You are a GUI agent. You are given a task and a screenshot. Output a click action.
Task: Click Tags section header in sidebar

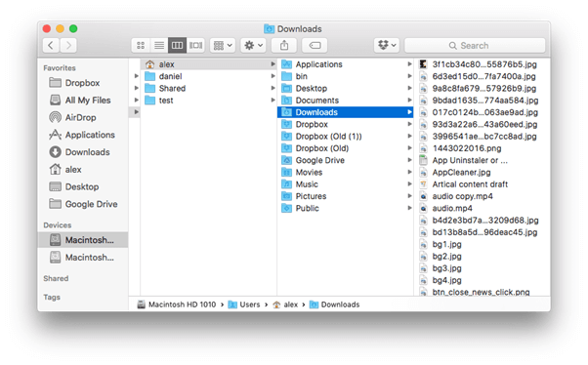coord(52,297)
